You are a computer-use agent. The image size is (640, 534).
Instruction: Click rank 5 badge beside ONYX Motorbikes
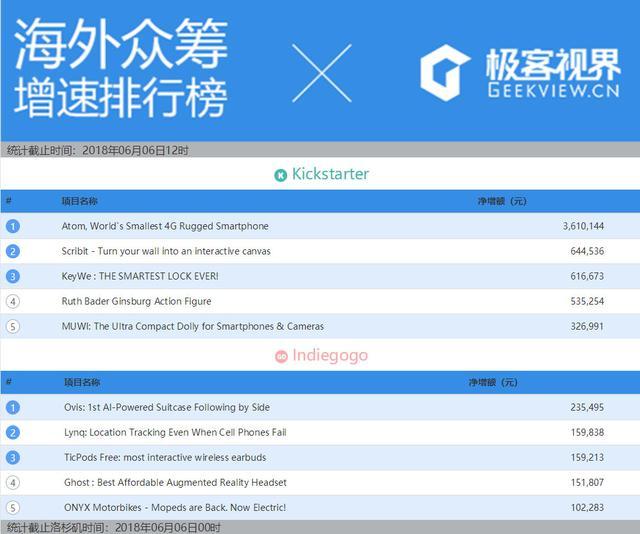point(13,507)
